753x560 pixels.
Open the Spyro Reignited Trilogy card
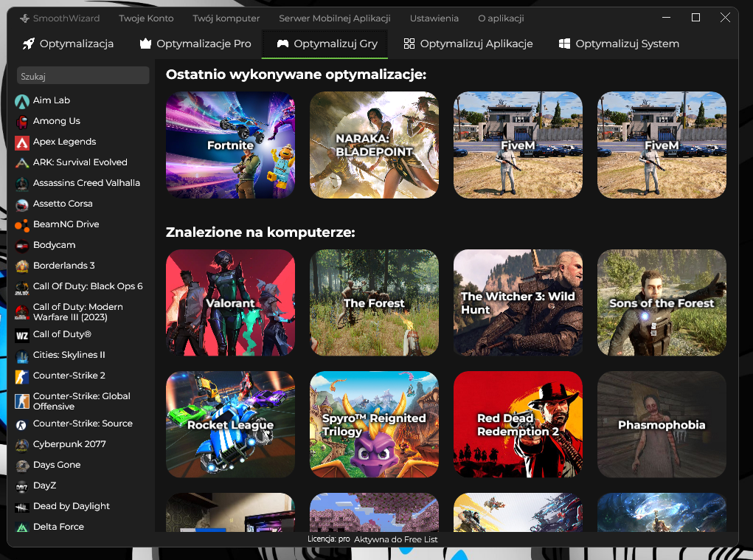(374, 424)
